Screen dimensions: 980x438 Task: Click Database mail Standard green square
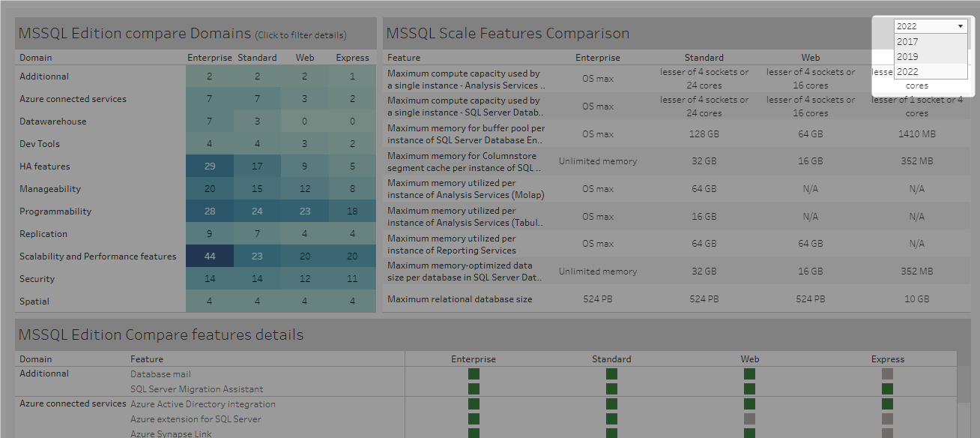tap(611, 373)
